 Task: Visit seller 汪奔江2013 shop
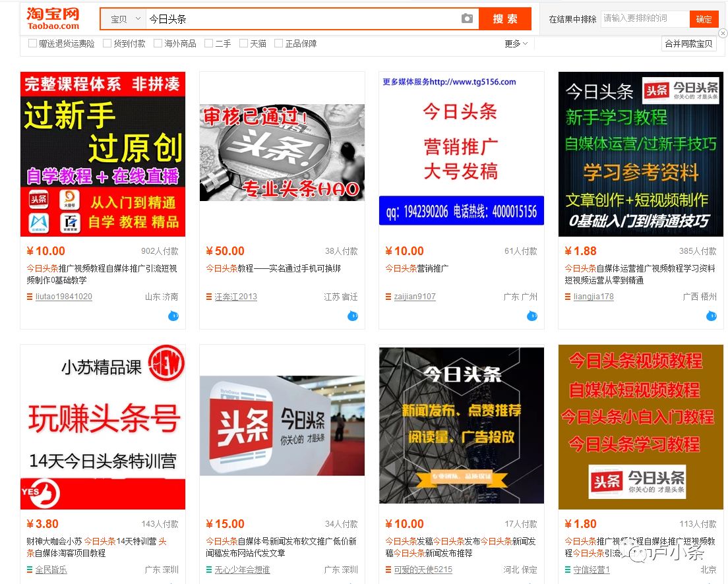click(236, 297)
